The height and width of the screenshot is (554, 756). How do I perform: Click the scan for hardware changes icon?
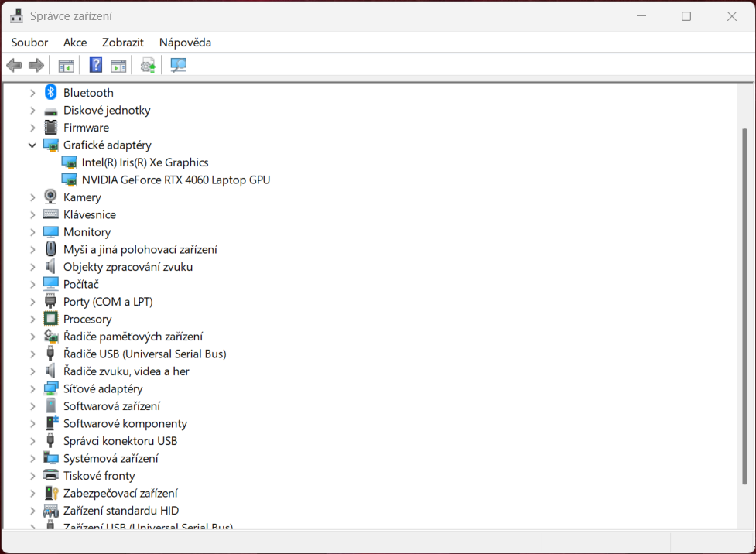point(178,65)
